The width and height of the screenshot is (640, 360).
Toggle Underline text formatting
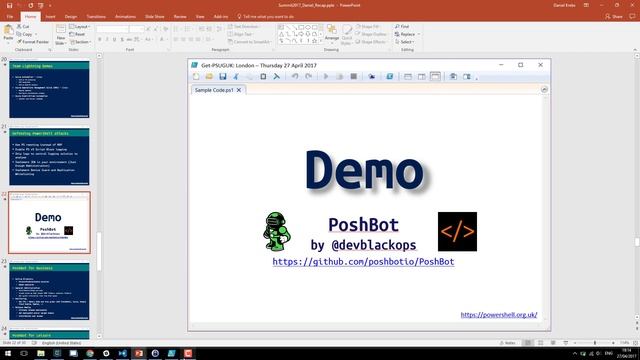click(x=114, y=40)
